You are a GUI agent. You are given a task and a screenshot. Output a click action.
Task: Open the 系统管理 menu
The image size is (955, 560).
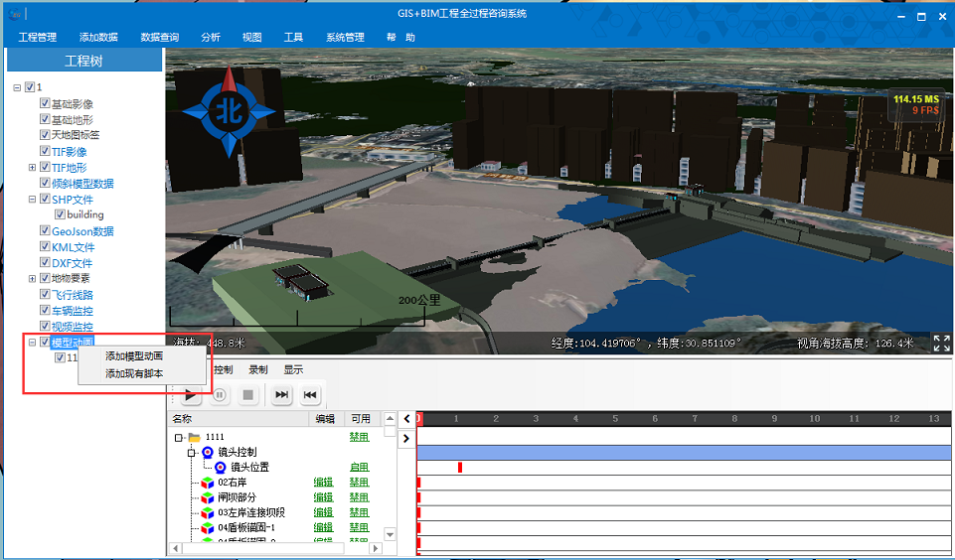(345, 37)
